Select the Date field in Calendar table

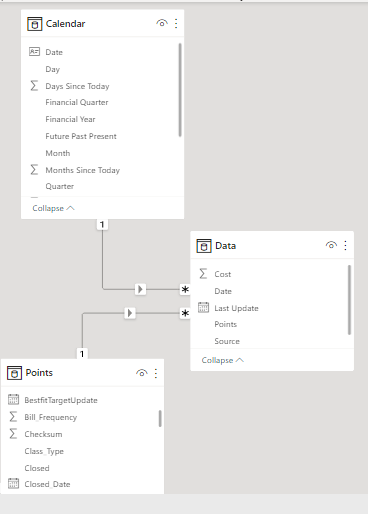coord(54,52)
